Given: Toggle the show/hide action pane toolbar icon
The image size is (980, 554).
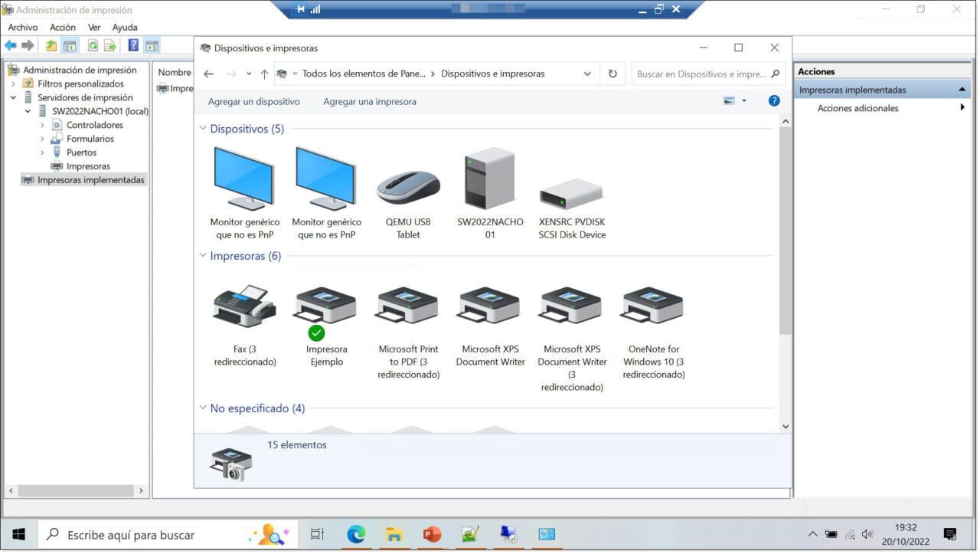Looking at the screenshot, I should click(152, 46).
